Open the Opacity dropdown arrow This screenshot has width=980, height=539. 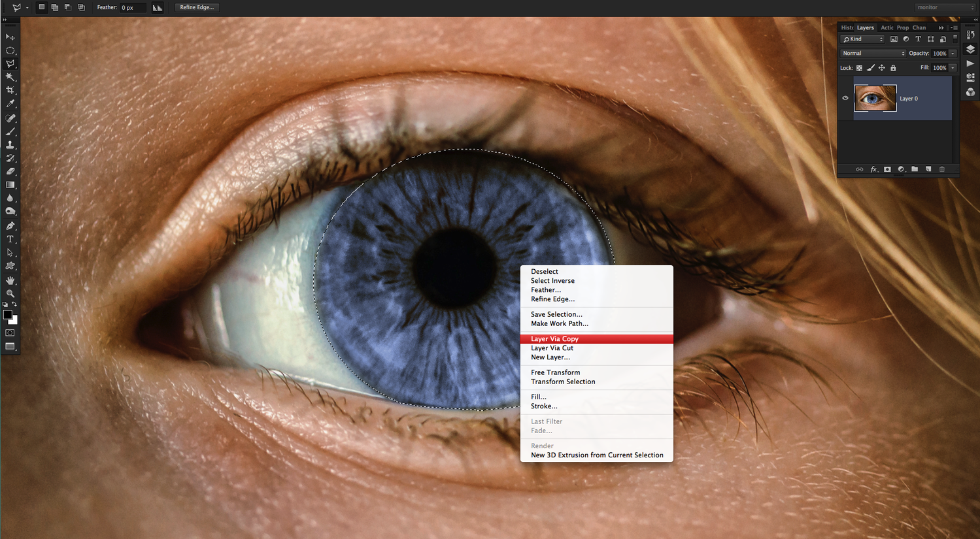click(953, 53)
